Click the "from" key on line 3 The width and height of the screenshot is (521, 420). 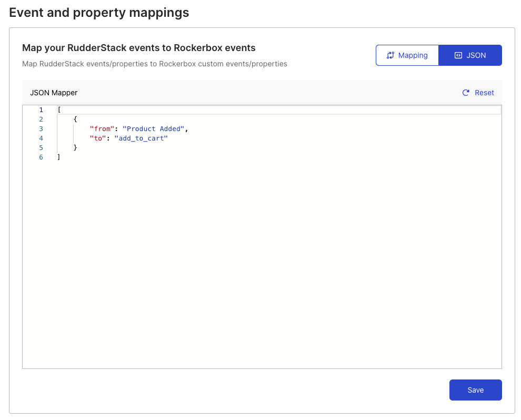pyautogui.click(x=102, y=128)
